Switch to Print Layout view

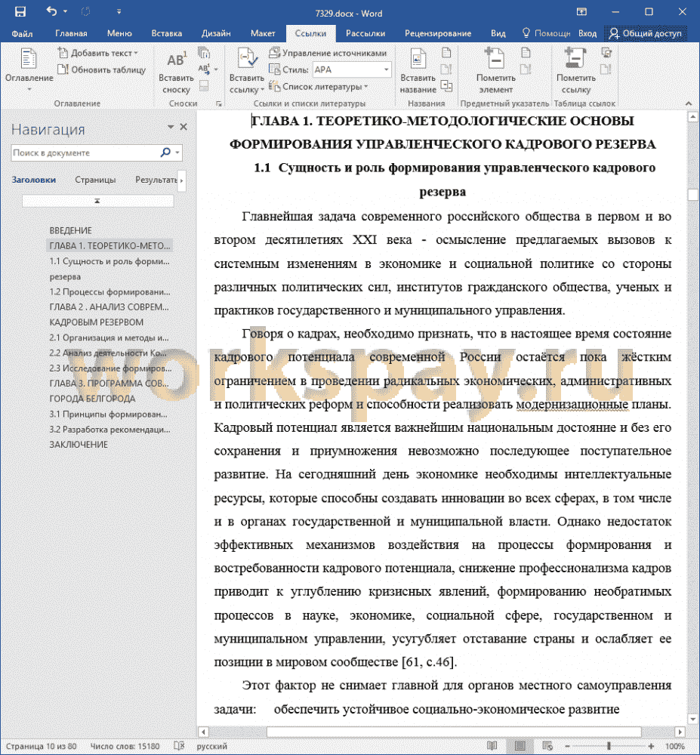coord(520,746)
